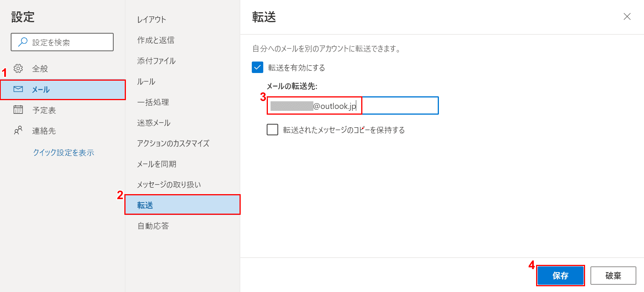Click the magnifier icon in settings search
Screen dimensions: 644x292
coord(23,42)
